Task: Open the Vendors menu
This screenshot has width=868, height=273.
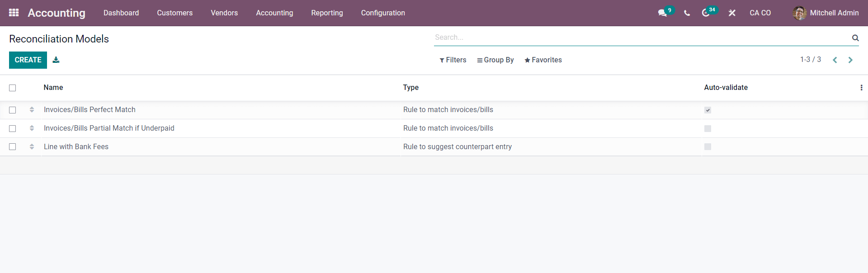Action: [x=224, y=13]
